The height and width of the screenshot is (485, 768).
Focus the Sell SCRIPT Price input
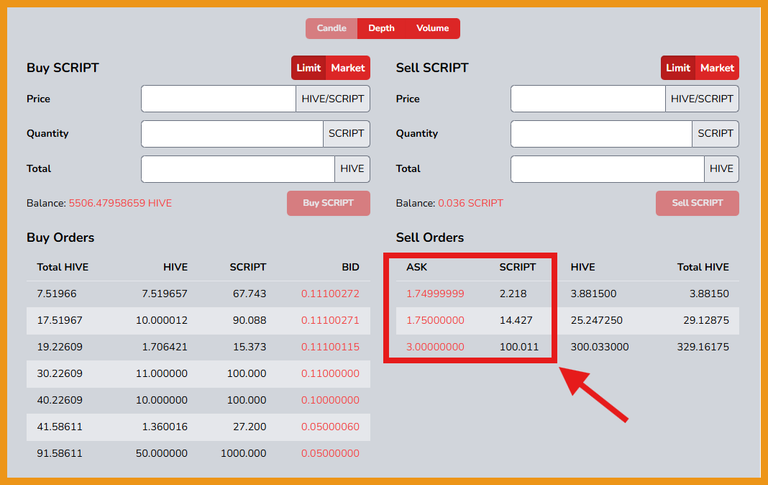(x=588, y=99)
